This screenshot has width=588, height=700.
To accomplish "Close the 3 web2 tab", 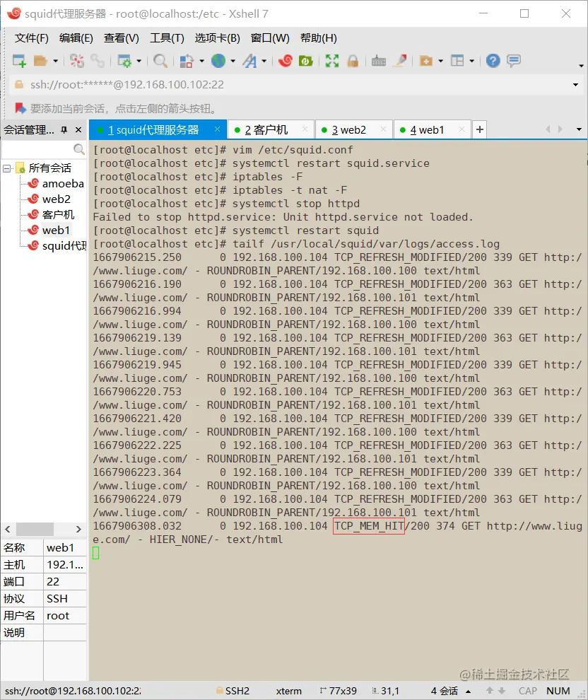I will (383, 129).
